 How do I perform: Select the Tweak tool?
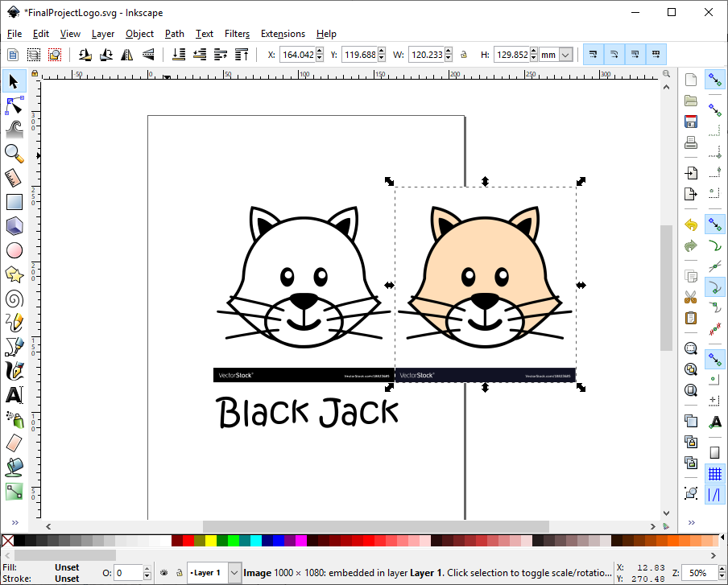14,130
